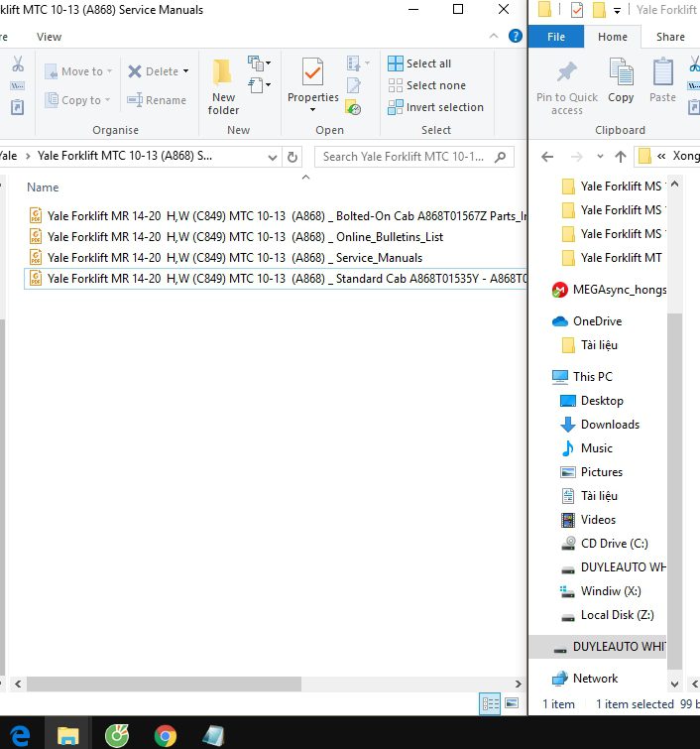Click the search magnifier icon

(500, 157)
